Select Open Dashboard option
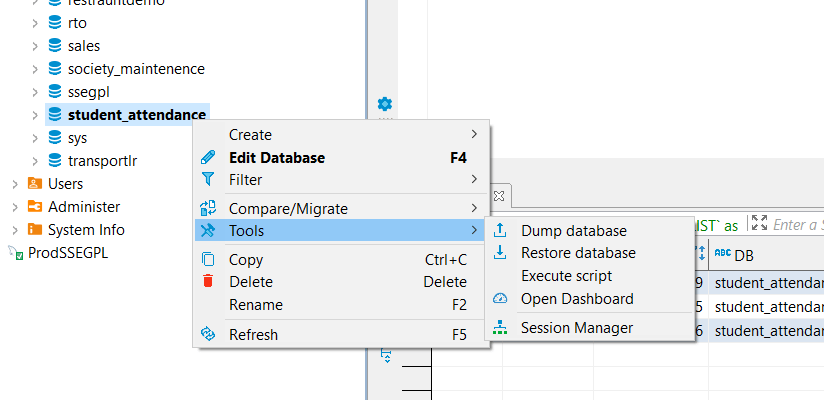The height and width of the screenshot is (400, 824). coord(590,299)
